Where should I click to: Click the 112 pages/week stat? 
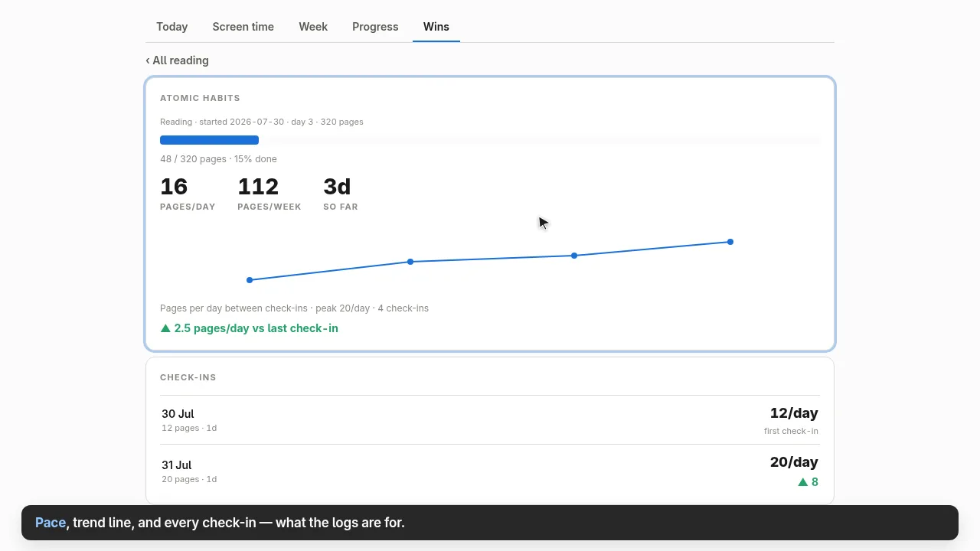[269, 193]
